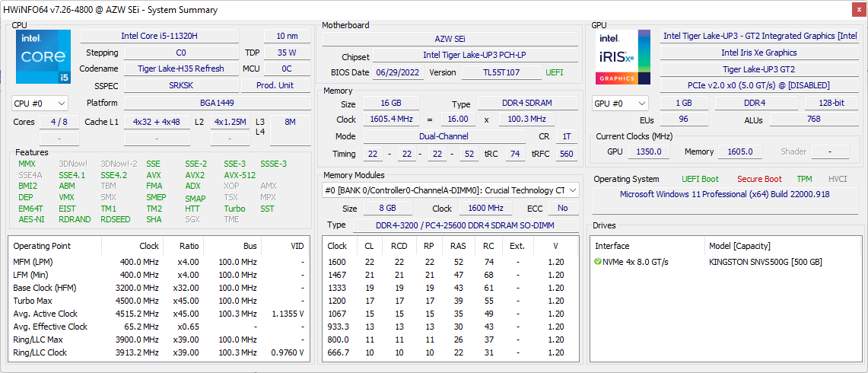
Task: Click the Intel Core i5-11320H name button
Action: (x=160, y=37)
